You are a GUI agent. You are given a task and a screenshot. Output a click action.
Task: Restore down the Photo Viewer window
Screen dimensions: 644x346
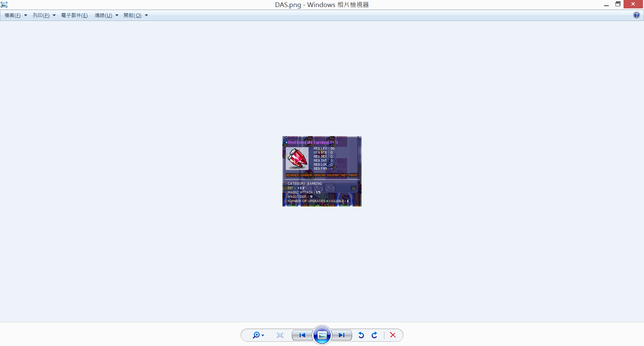coord(618,4)
